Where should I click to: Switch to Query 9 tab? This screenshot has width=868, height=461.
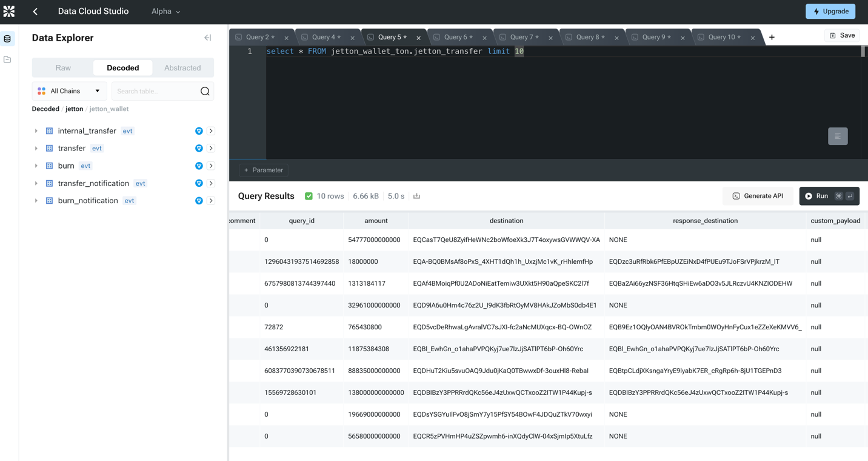[x=656, y=37]
